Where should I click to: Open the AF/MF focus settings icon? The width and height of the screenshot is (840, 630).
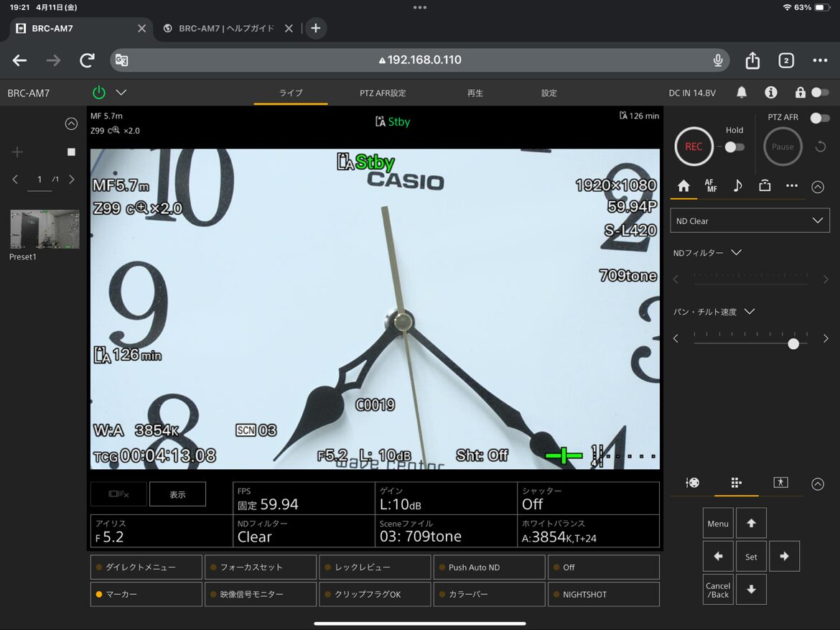coord(711,186)
